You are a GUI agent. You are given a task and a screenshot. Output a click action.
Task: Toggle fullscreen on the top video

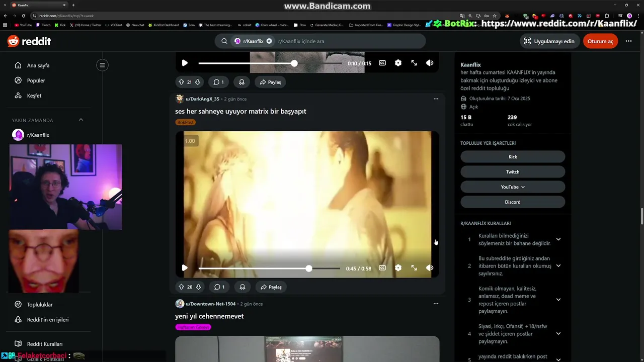coord(414,63)
